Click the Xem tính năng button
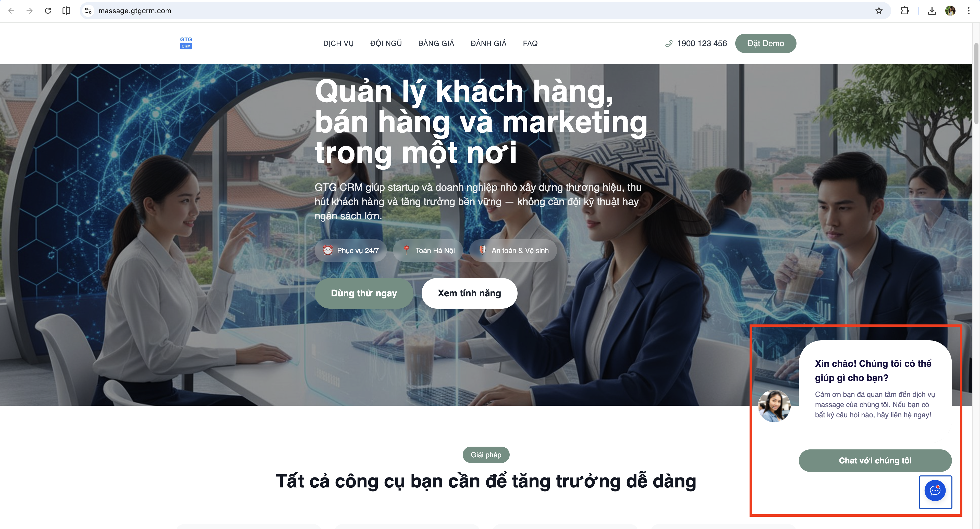980x529 pixels. pyautogui.click(x=469, y=293)
